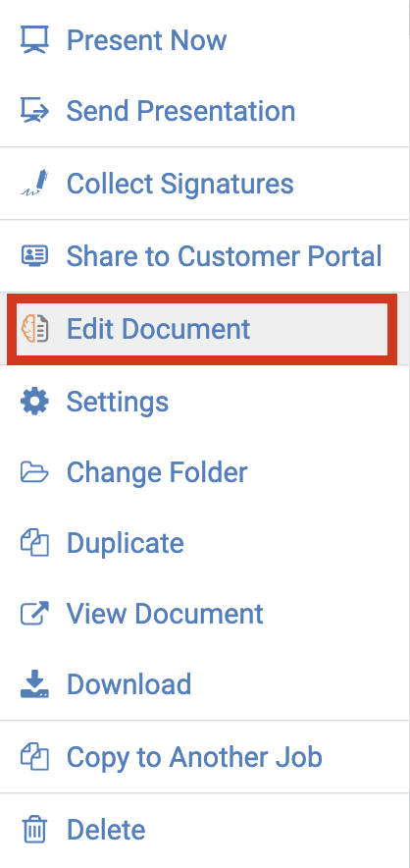Choose Copy to Another Job
Screen dimensions: 410x868
point(205,757)
